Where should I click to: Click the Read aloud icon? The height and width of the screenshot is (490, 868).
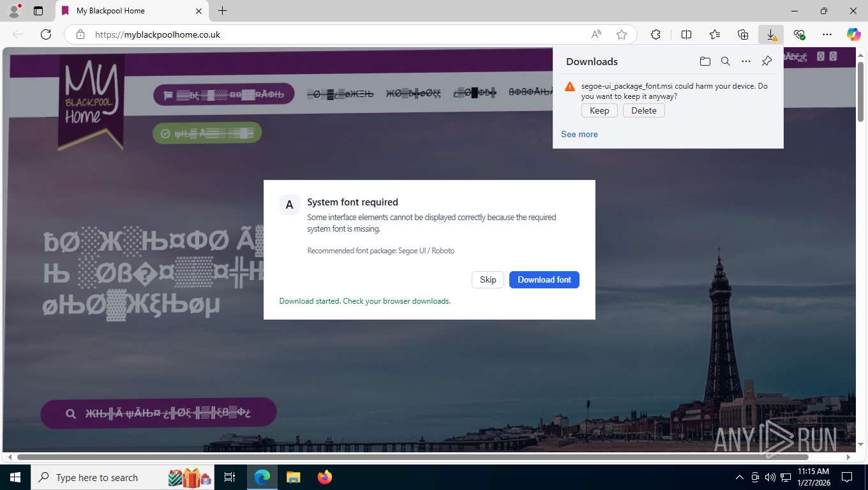pos(596,34)
